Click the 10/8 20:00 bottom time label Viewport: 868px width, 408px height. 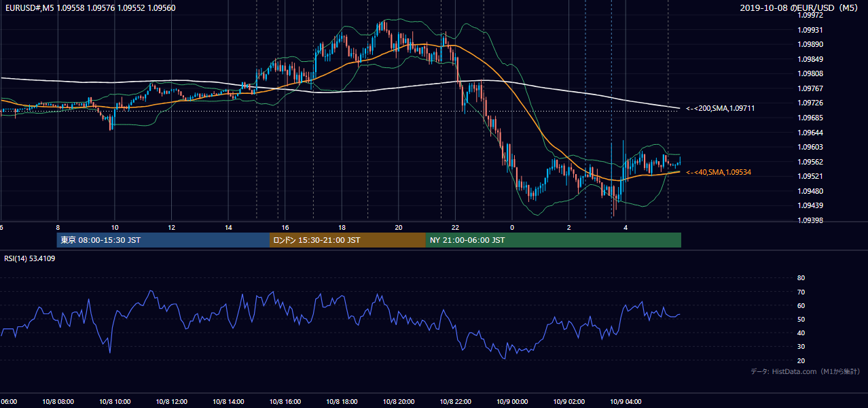(399, 402)
